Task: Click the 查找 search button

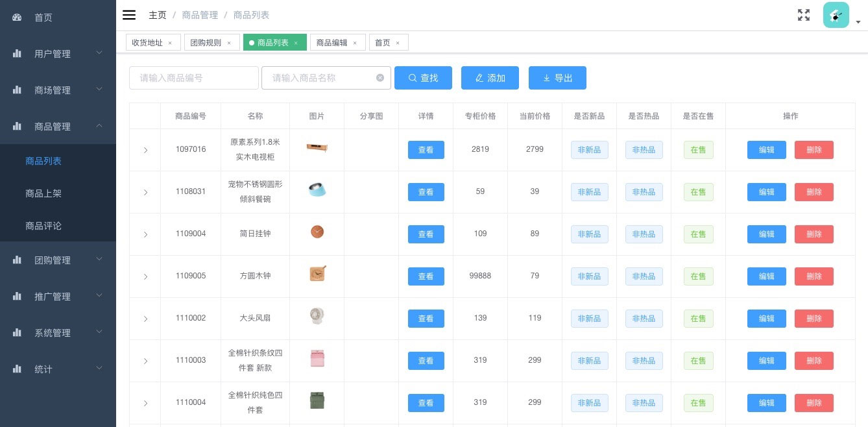Action: point(423,78)
